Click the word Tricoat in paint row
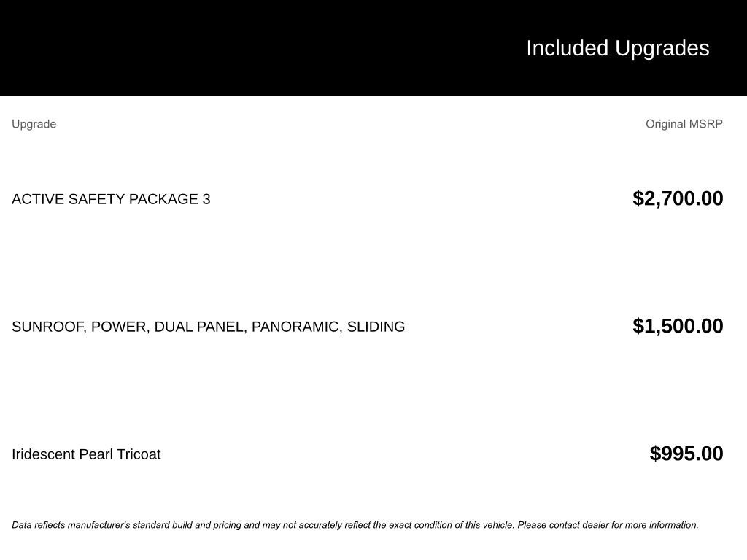747x560 pixels. [139, 454]
